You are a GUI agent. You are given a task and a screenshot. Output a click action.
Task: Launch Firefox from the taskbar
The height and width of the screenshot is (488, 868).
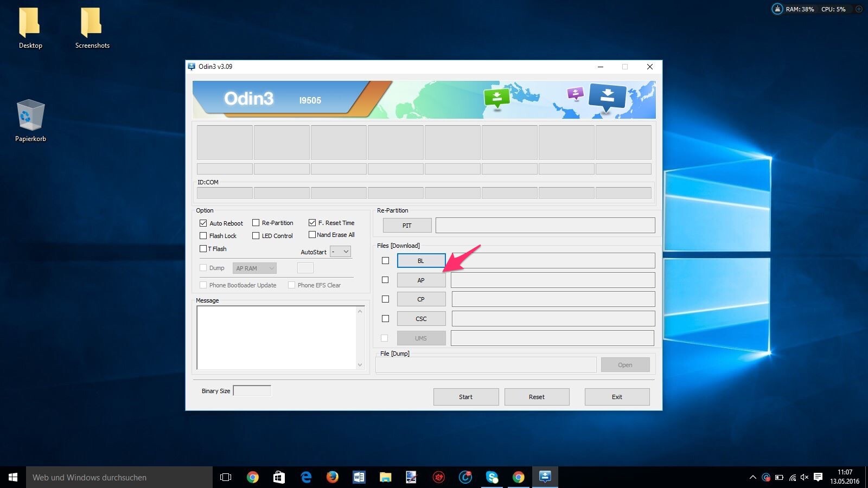[333, 477]
